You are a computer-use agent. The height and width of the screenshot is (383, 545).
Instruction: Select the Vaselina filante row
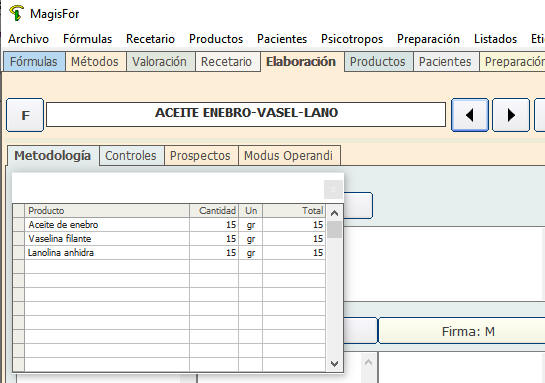169,238
